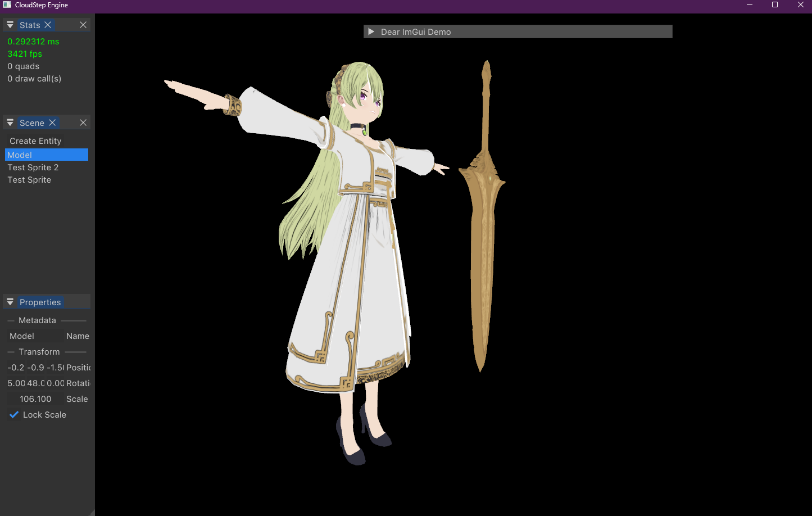Collapse the Scene panel using its triangle
Image resolution: width=812 pixels, height=516 pixels.
coord(10,123)
